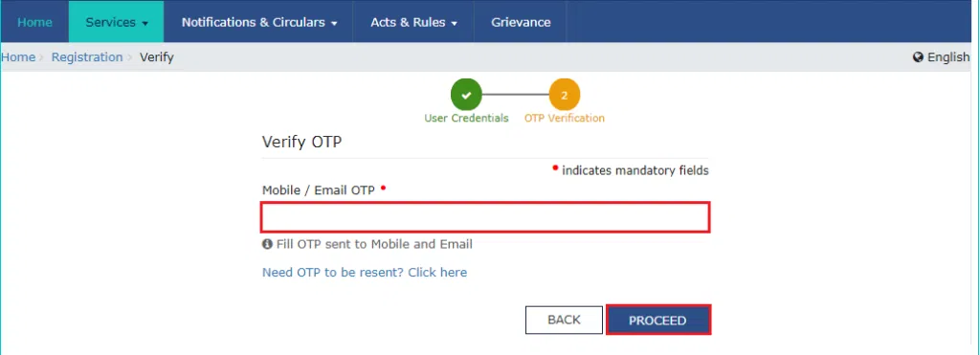Click the Need OTP to be resent link

(x=365, y=273)
